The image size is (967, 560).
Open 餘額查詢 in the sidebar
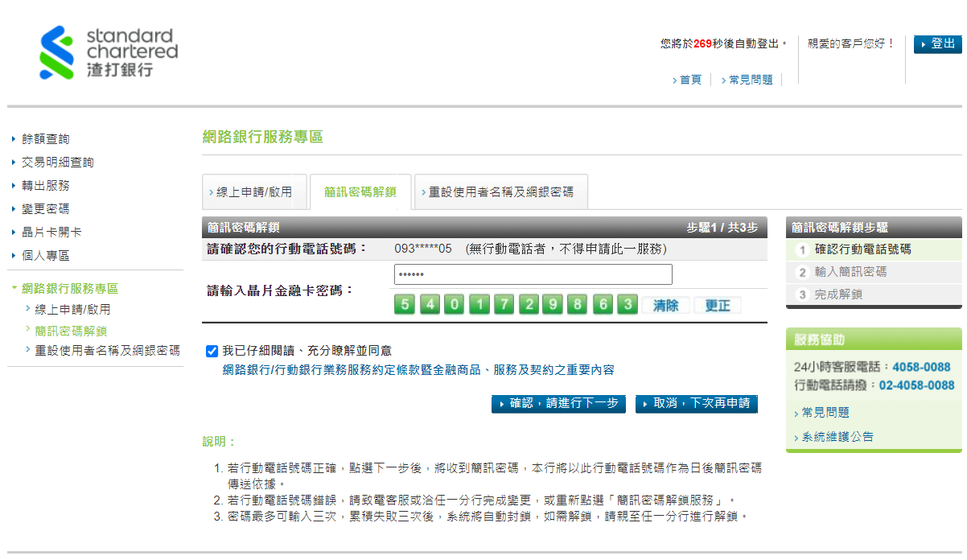click(x=46, y=139)
